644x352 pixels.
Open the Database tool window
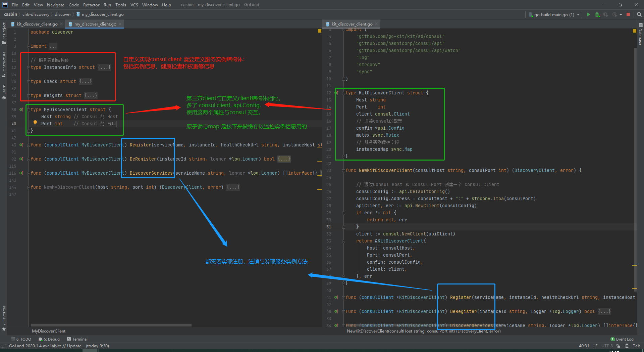(640, 34)
